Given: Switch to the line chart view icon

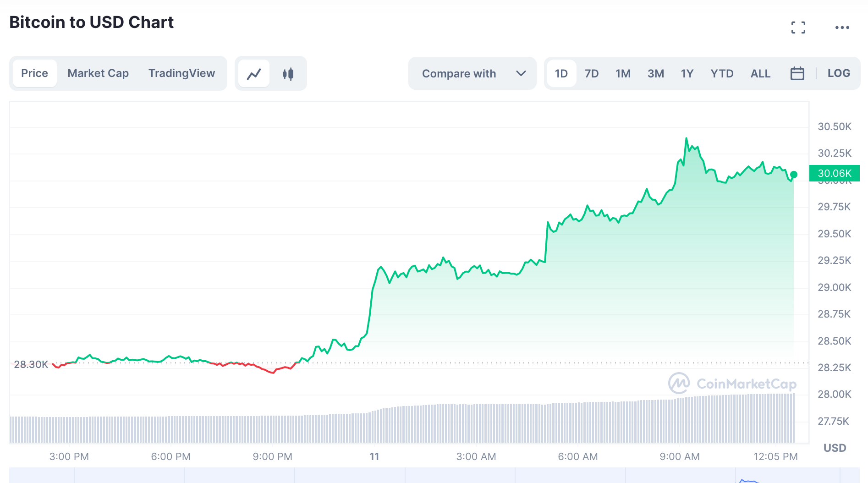Looking at the screenshot, I should pos(254,73).
